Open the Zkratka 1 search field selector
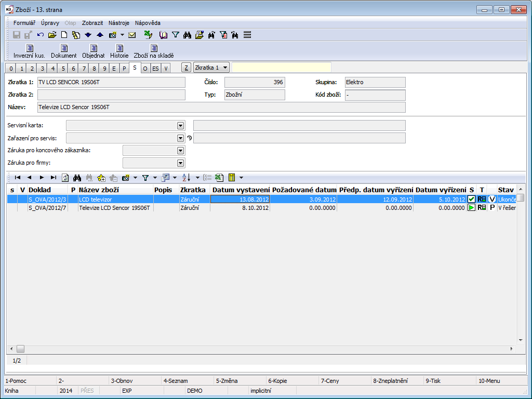The width and height of the screenshot is (532, 399). point(211,68)
